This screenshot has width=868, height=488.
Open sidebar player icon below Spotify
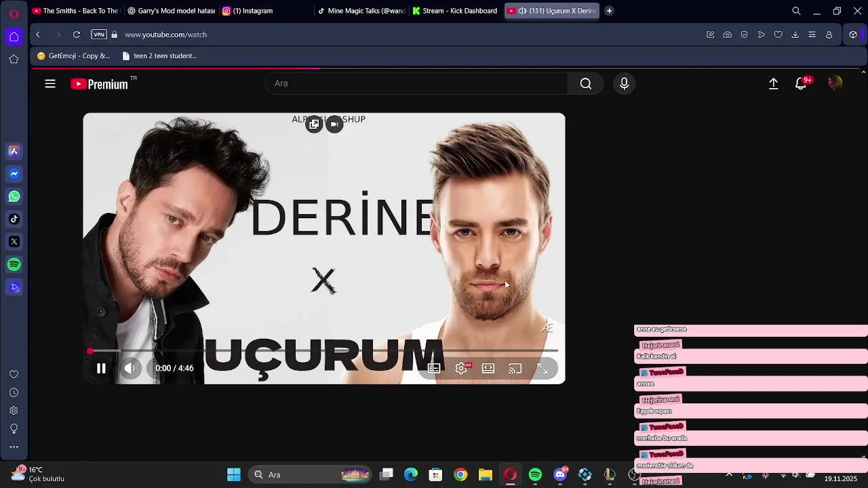14,287
